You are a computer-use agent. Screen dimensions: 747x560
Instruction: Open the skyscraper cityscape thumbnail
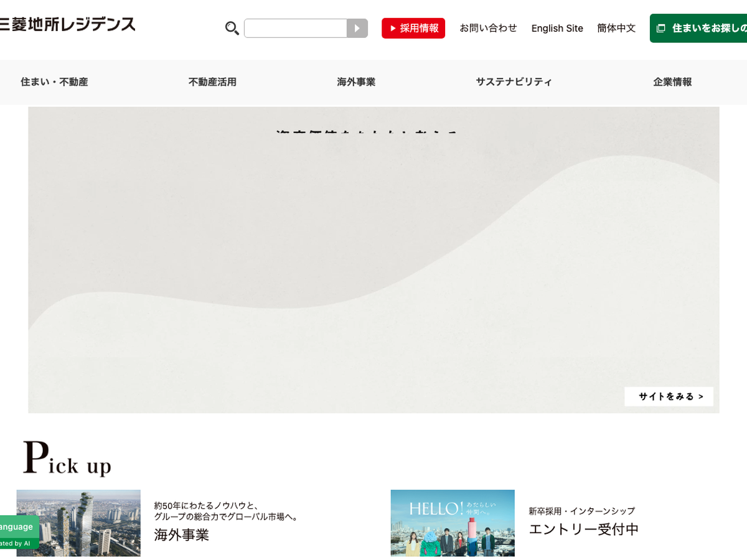(x=78, y=523)
